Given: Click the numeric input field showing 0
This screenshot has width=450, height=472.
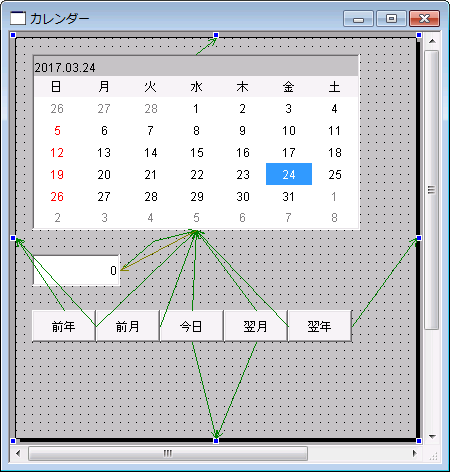Looking at the screenshot, I should [x=76, y=270].
